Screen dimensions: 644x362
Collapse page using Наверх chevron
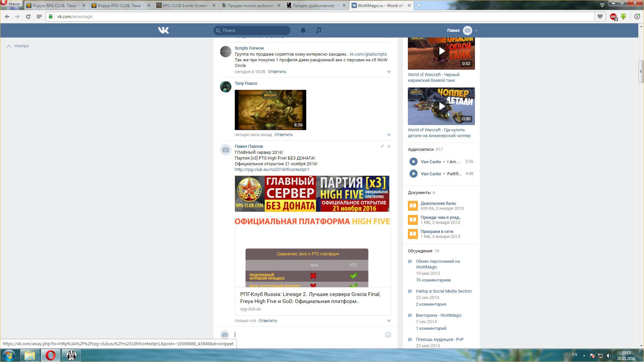point(9,46)
